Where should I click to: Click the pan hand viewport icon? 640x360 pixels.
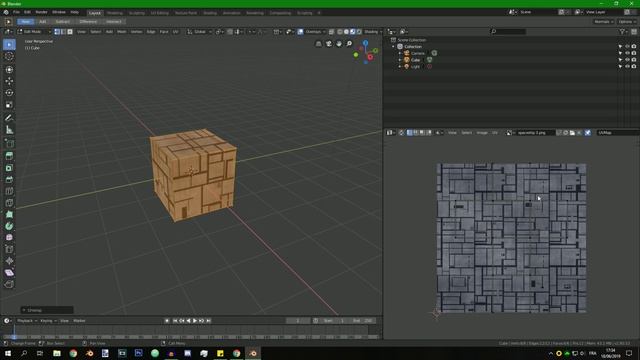[339, 44]
